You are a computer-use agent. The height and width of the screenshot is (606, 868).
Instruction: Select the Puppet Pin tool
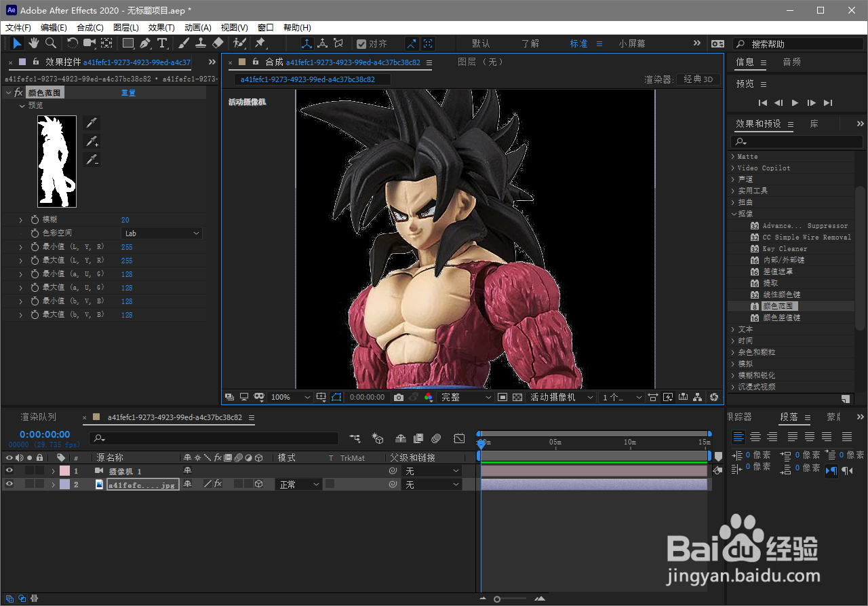[x=260, y=43]
